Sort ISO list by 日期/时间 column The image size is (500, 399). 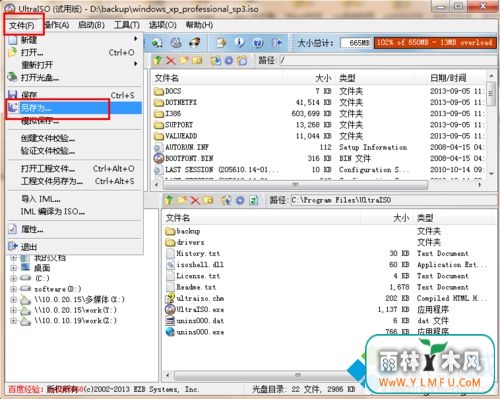(448, 78)
